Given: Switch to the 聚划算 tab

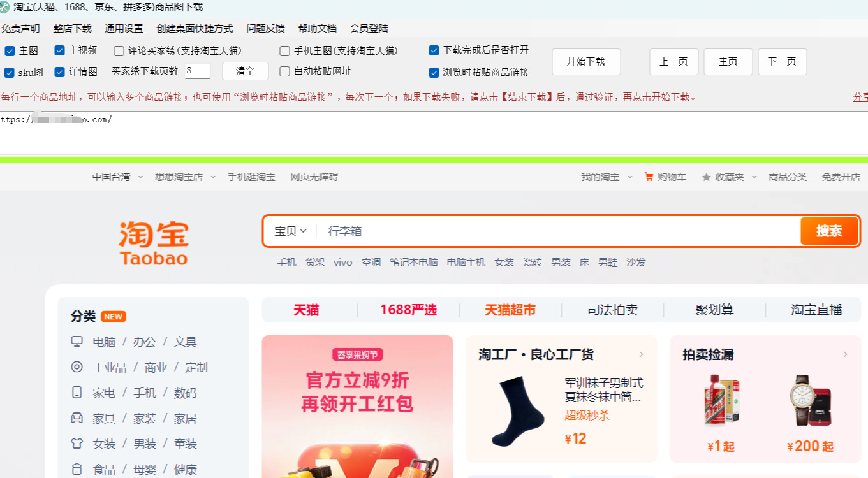Looking at the screenshot, I should (714, 310).
